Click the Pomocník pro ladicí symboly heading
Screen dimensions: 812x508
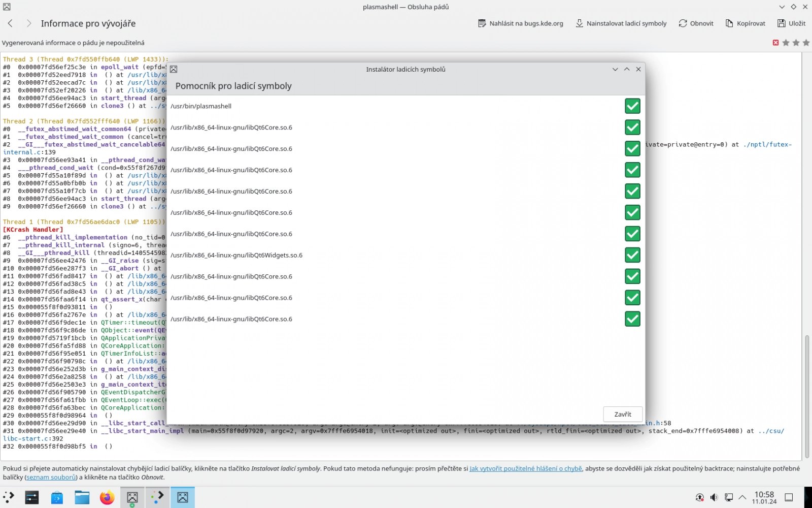tap(233, 86)
